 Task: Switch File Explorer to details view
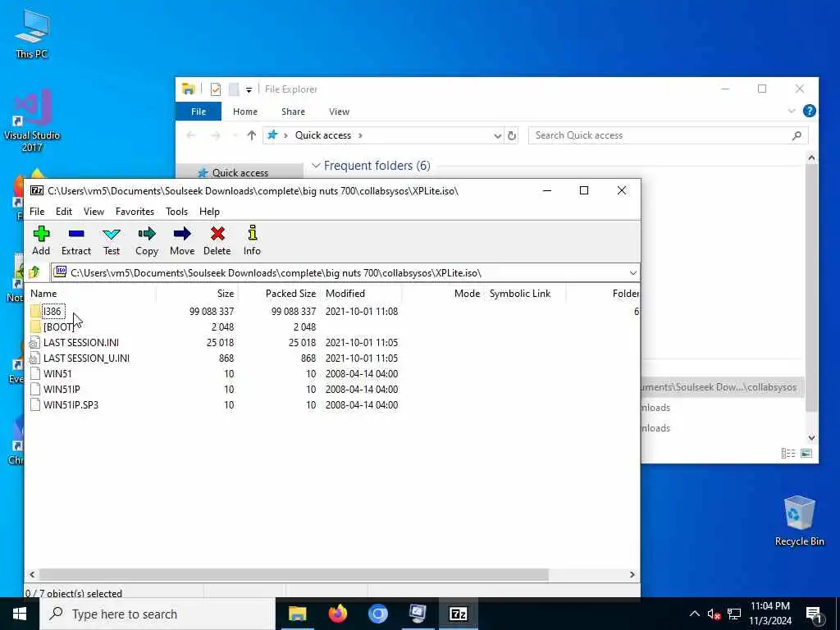coord(788,453)
